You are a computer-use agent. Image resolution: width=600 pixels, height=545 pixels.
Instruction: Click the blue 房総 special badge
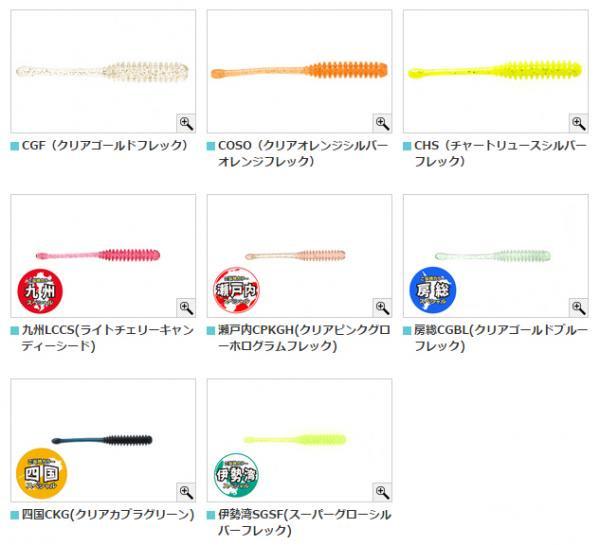(x=433, y=290)
